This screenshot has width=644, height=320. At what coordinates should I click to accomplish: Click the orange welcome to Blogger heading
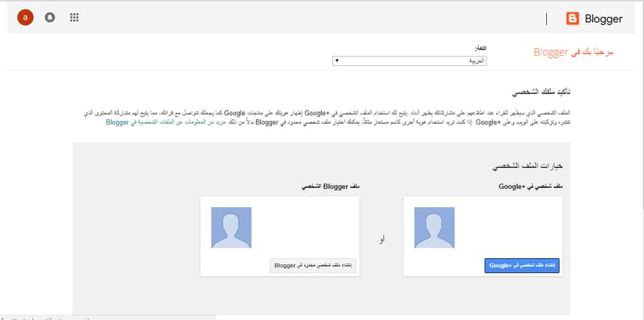coord(573,53)
